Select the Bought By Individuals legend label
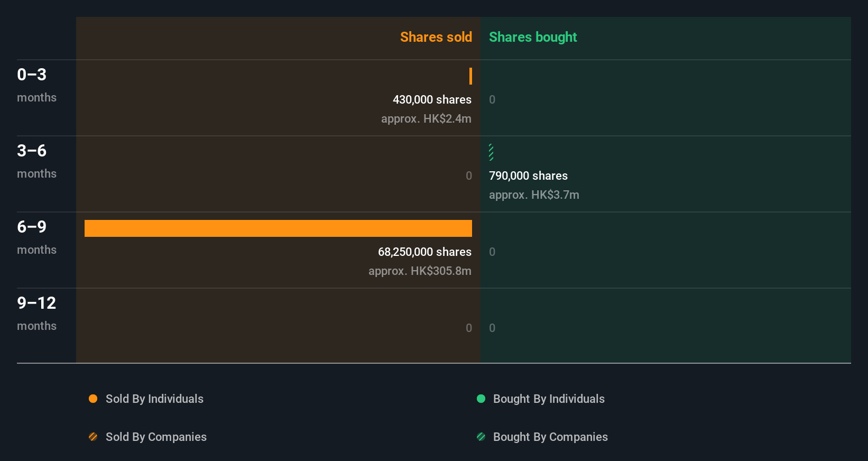 549,399
